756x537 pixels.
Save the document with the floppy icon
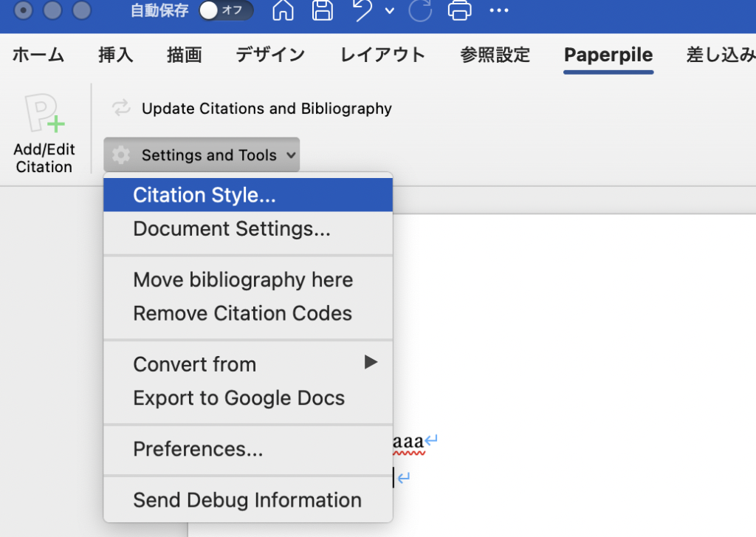(x=323, y=10)
